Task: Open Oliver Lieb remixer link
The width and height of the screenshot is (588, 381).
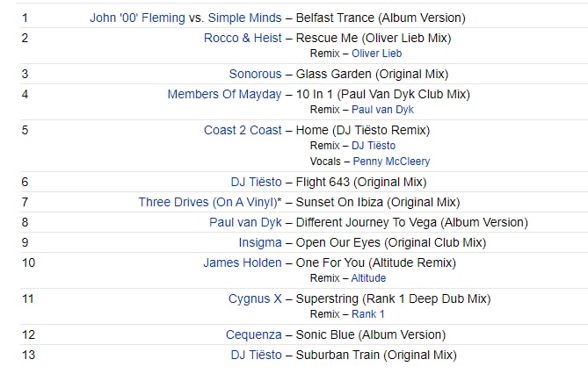Action: 376,54
